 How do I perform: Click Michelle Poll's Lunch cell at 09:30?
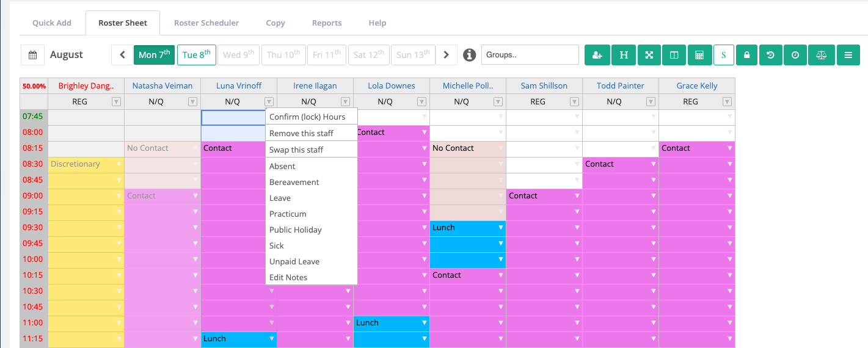pos(468,228)
